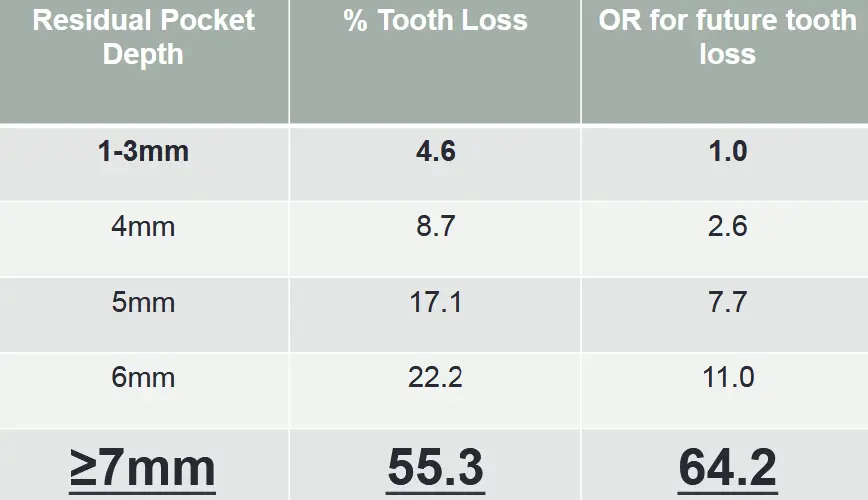Image resolution: width=868 pixels, height=500 pixels.
Task: Click the Residual Pocket Depth header
Action: coord(143,37)
